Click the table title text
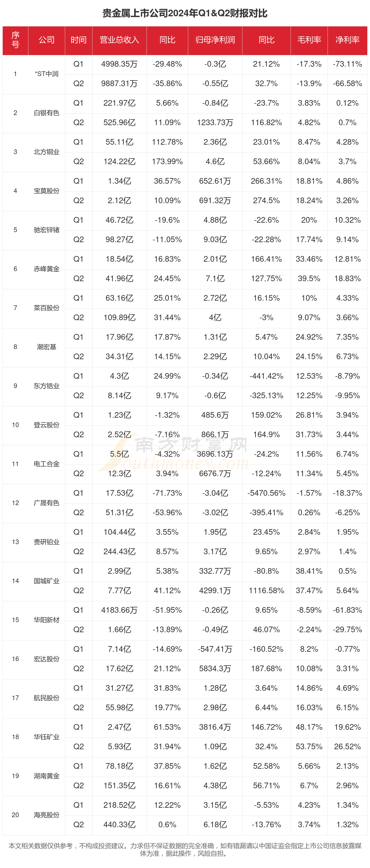370x868 pixels. coord(185,13)
